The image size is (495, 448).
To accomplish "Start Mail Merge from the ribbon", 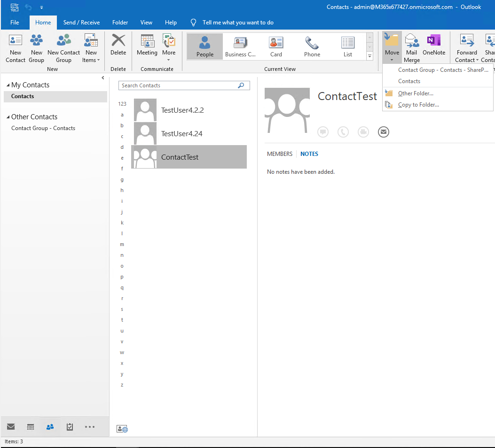I will pyautogui.click(x=411, y=47).
